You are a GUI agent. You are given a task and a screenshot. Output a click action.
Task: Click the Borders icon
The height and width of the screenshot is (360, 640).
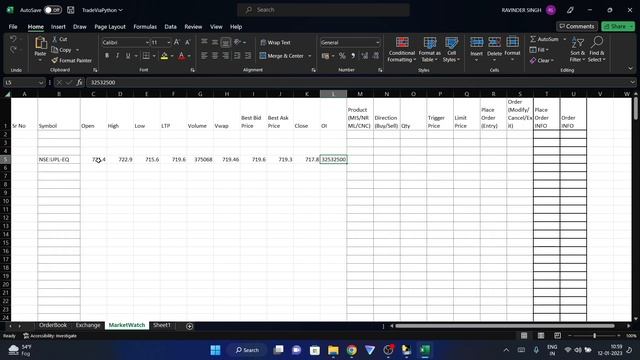146,56
